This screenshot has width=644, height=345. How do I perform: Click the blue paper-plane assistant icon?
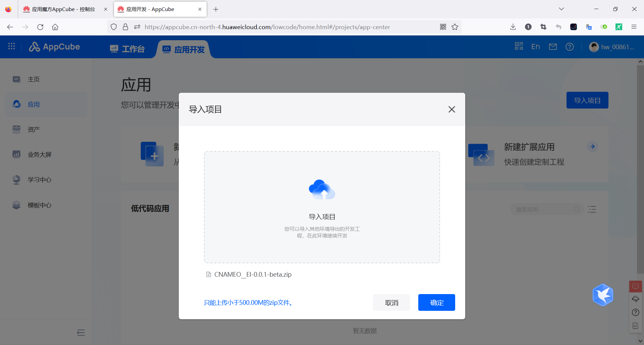[x=603, y=295]
